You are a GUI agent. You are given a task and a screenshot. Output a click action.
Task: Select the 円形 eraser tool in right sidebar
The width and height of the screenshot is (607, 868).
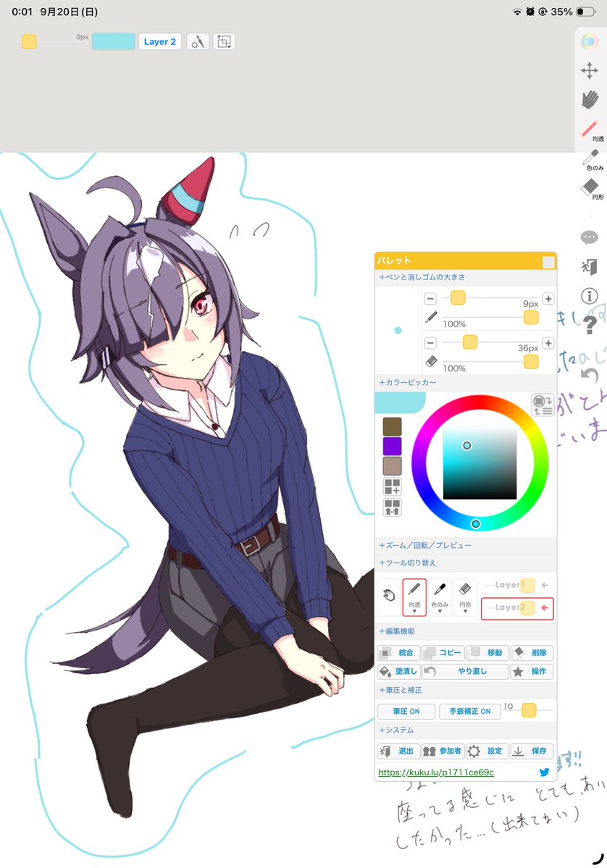pyautogui.click(x=591, y=188)
